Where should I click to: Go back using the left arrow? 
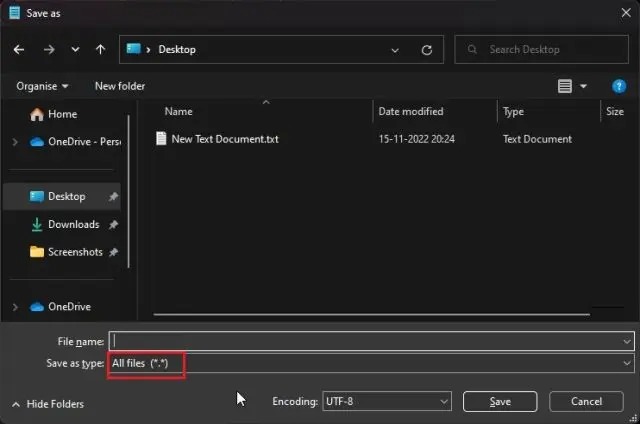click(19, 50)
